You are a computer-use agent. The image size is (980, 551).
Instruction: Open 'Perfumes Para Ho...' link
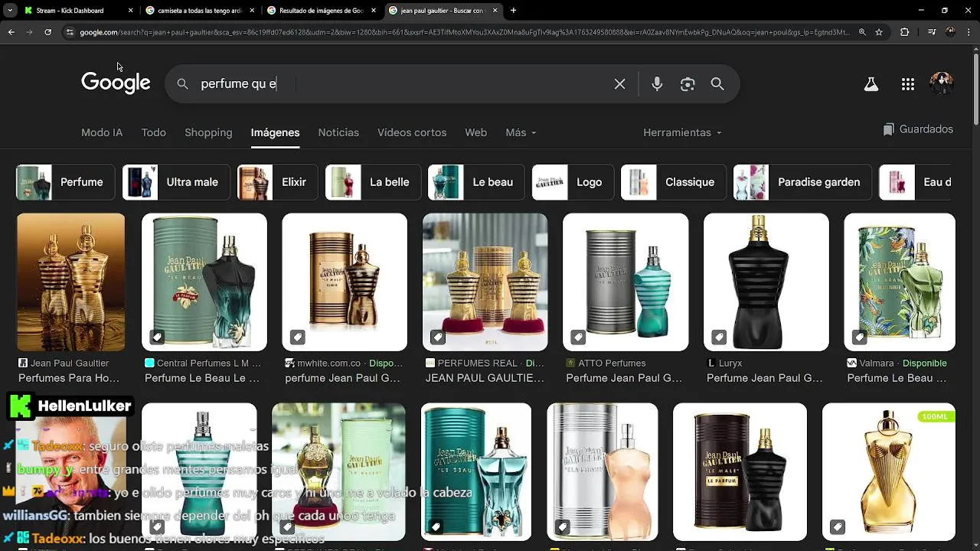69,378
